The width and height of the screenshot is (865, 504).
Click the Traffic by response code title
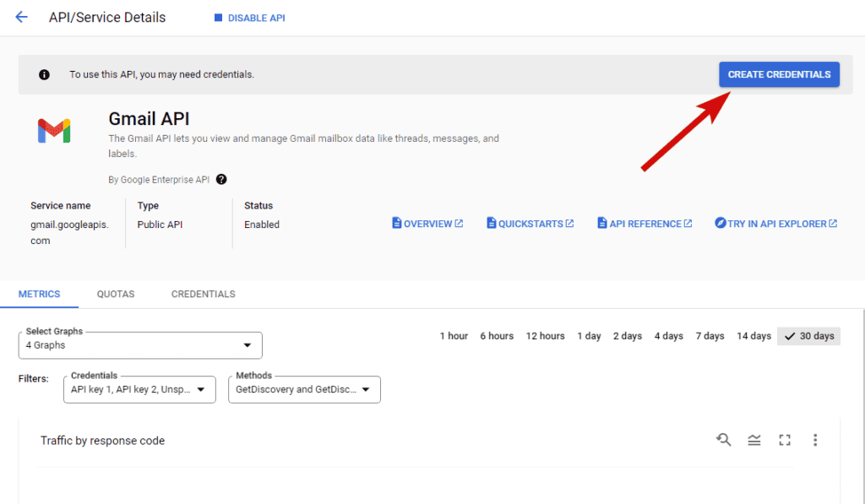102,441
